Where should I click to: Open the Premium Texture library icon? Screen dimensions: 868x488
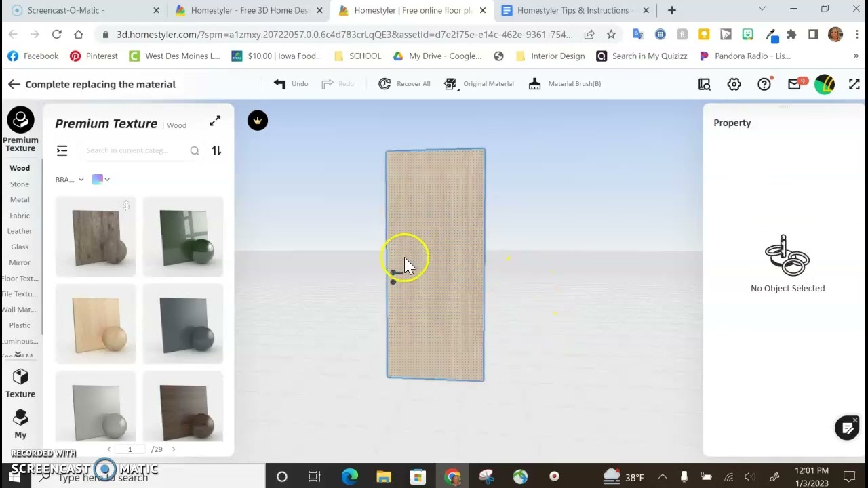[x=20, y=121]
